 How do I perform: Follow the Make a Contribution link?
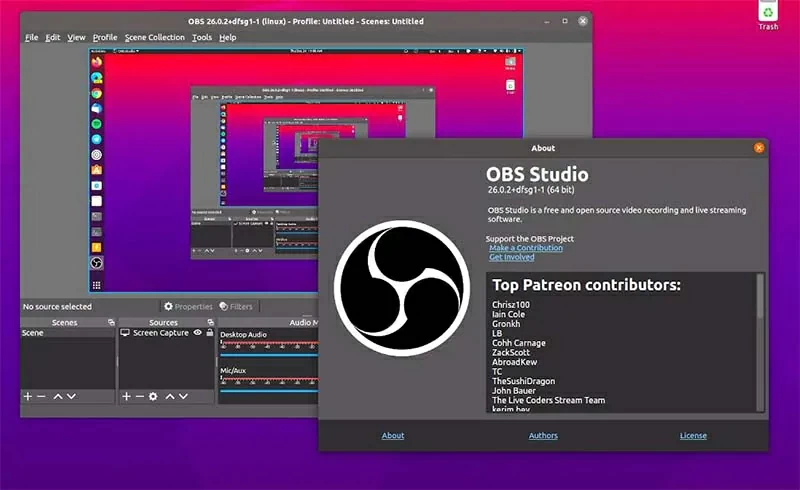[x=526, y=248]
